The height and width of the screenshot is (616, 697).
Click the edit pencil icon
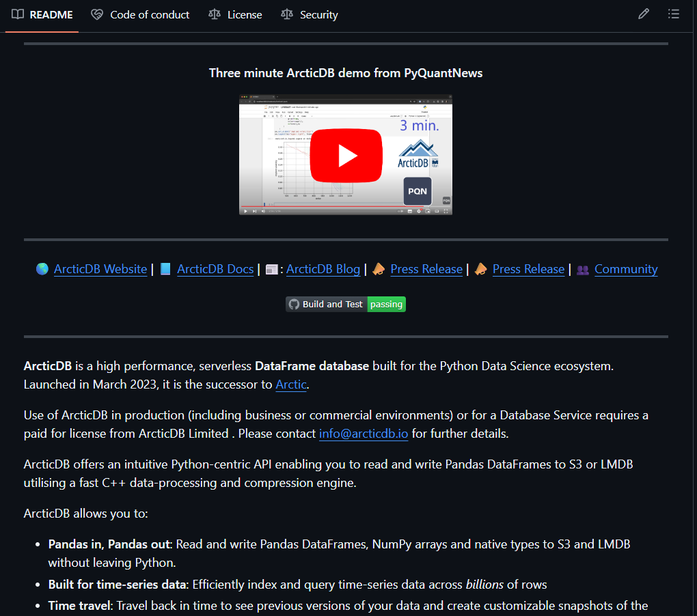(643, 14)
